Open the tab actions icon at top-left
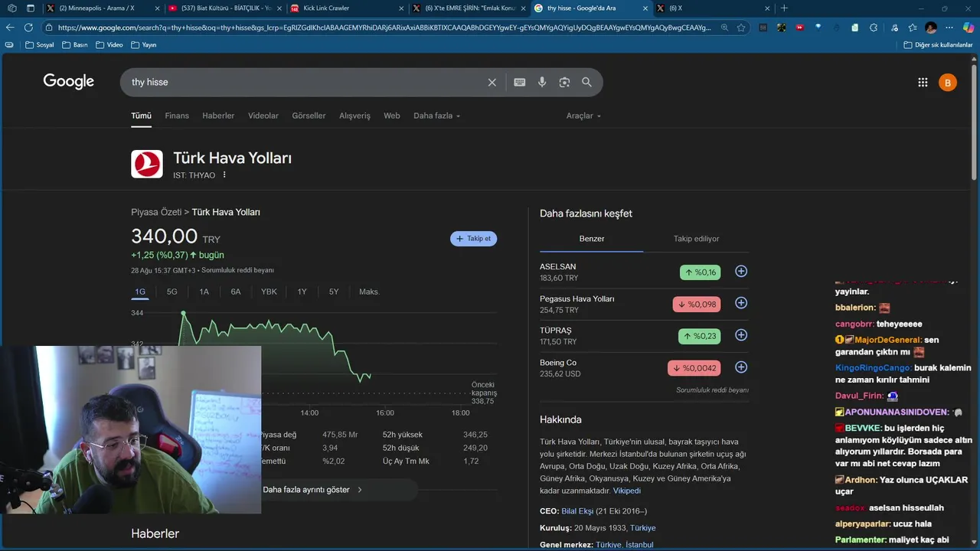 [x=31, y=8]
